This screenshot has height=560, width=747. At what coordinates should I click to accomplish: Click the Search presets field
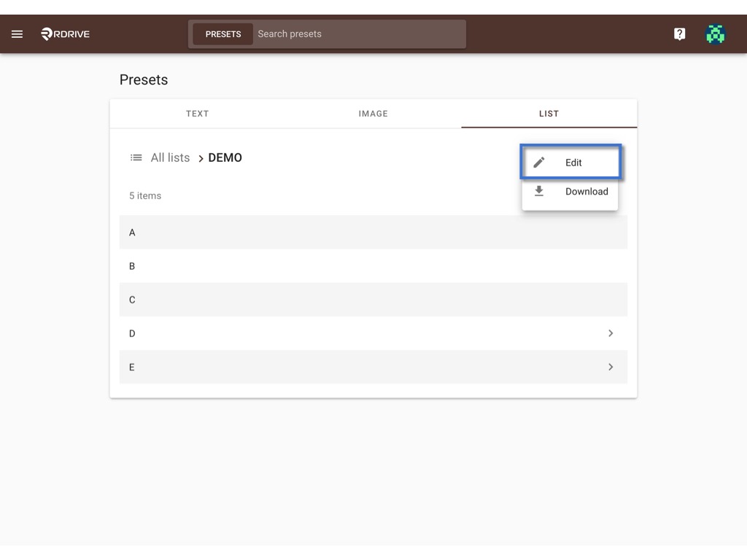click(359, 34)
